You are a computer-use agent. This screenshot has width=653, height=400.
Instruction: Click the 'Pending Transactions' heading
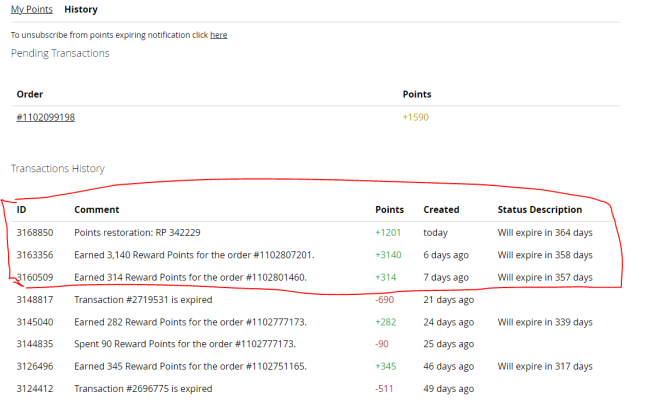(x=60, y=53)
